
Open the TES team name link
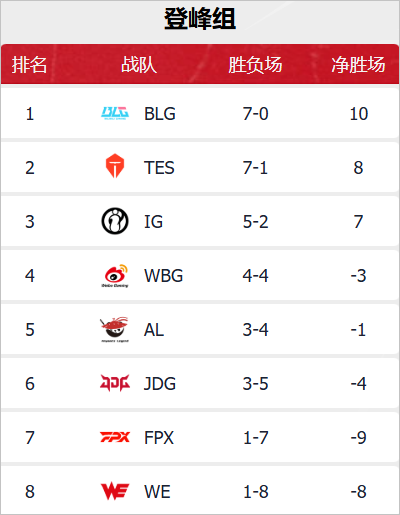tap(159, 168)
